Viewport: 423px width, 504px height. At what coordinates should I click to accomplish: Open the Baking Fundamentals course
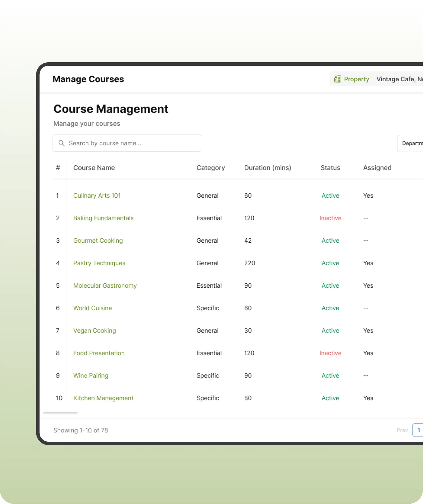pyautogui.click(x=103, y=218)
